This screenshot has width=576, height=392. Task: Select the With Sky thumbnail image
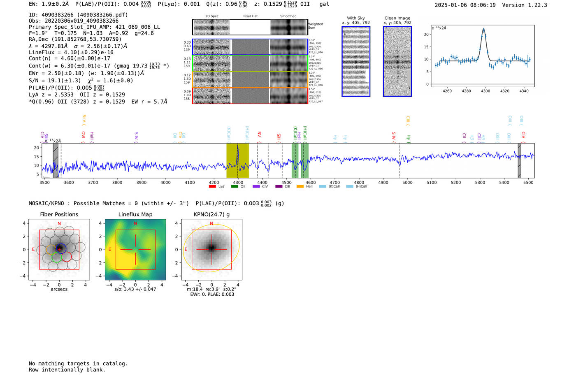click(x=356, y=61)
